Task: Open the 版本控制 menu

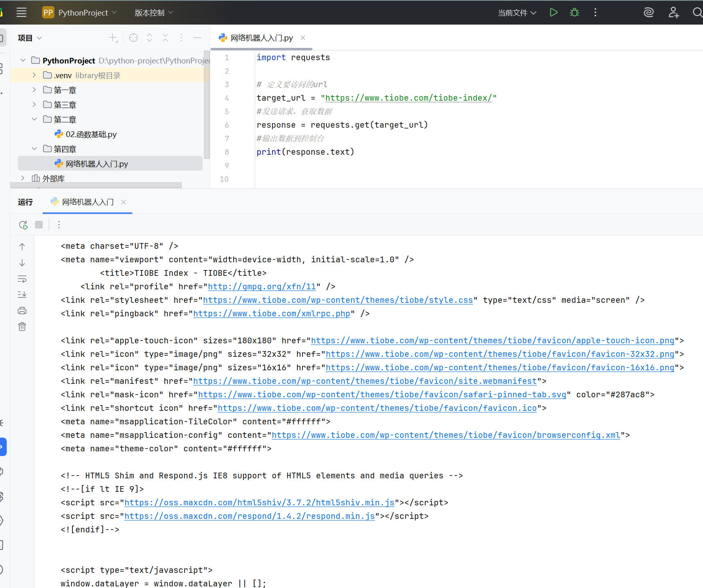Action: (154, 13)
